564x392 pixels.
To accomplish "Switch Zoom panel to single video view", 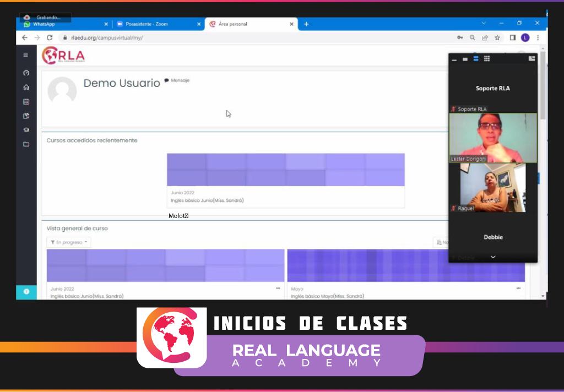I will click(x=465, y=59).
